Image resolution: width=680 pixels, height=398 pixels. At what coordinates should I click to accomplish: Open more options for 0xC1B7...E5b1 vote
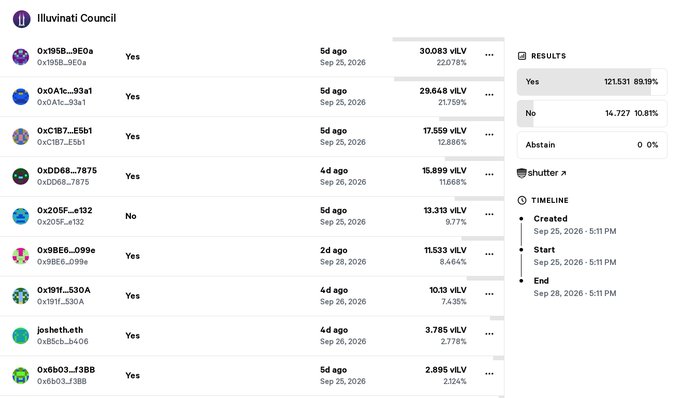tap(489, 135)
